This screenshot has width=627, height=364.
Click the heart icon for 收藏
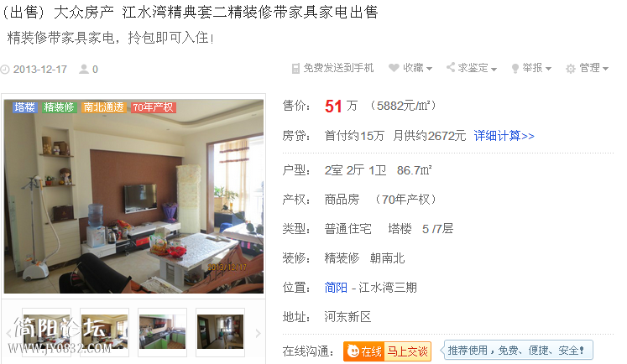[394, 68]
